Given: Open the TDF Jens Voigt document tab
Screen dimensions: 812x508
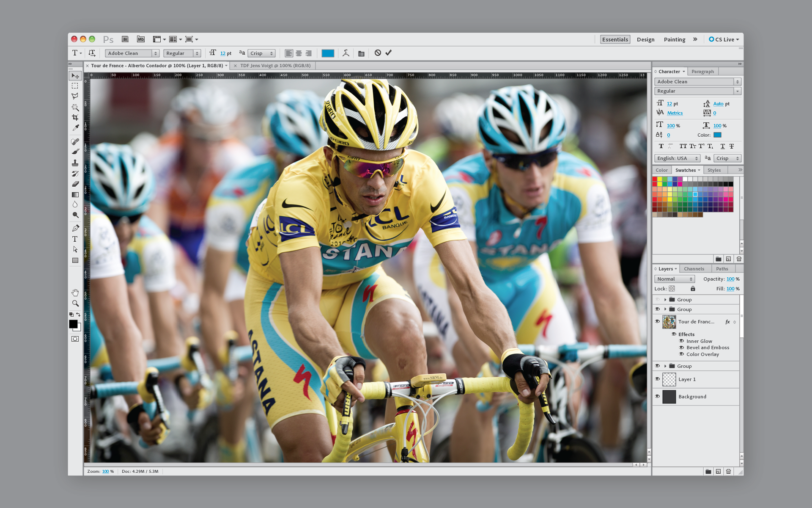Looking at the screenshot, I should click(x=275, y=66).
